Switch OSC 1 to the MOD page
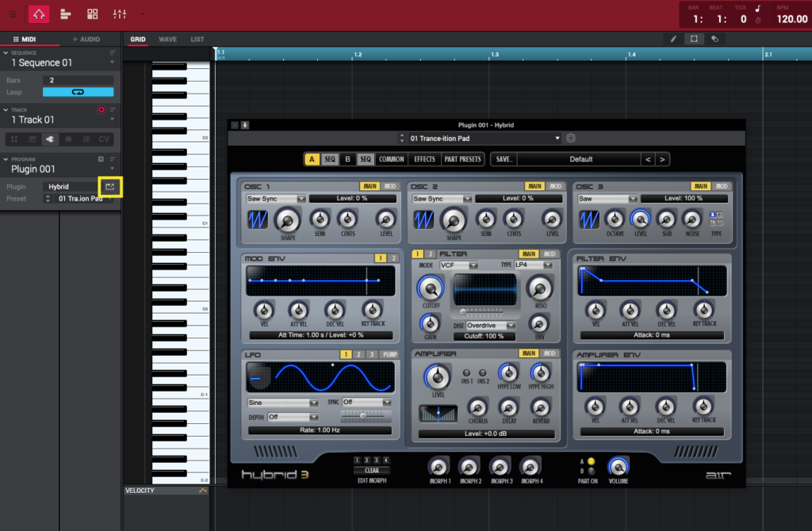812x531 pixels. pos(390,186)
